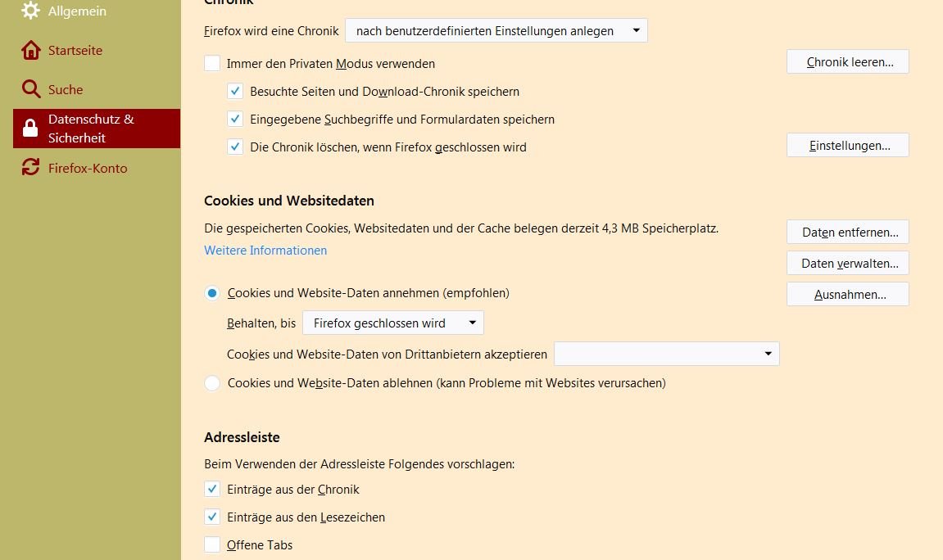Click the Datenschutz padlock icon
This screenshot has width=943, height=560.
(x=31, y=129)
